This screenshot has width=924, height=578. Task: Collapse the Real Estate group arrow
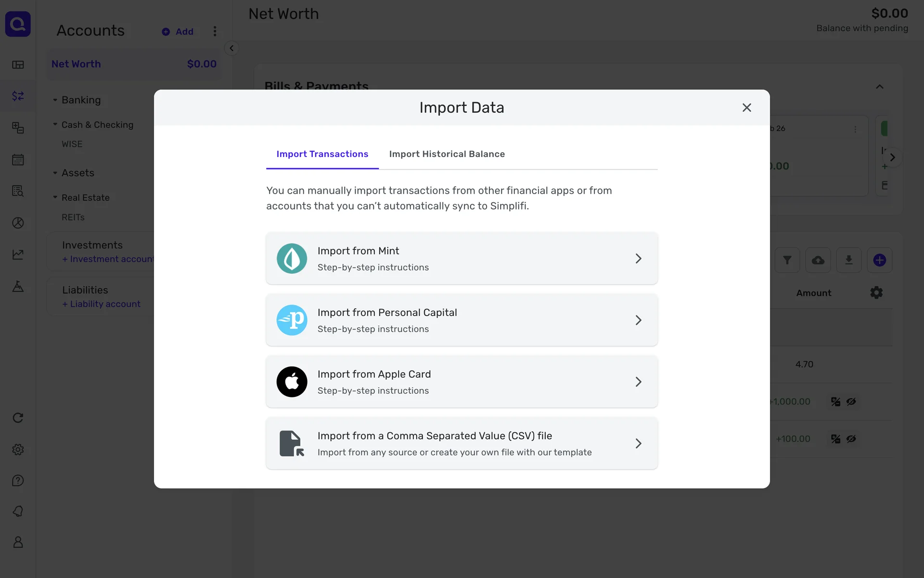pyautogui.click(x=55, y=197)
